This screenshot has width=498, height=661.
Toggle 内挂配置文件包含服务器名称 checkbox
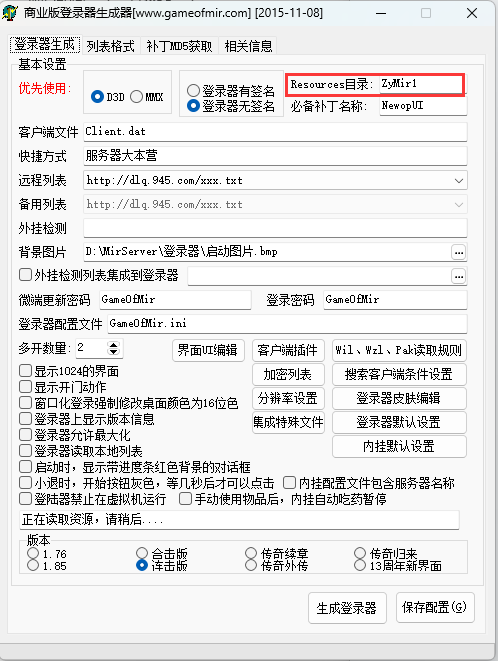click(289, 483)
